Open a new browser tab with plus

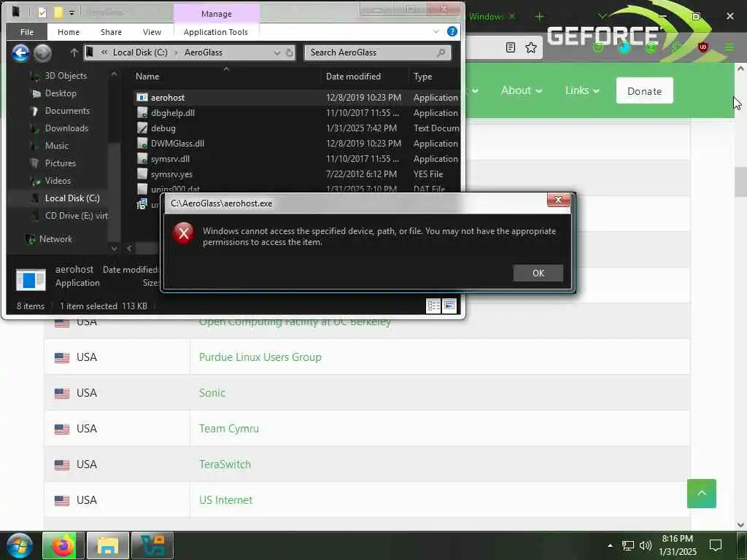click(539, 17)
